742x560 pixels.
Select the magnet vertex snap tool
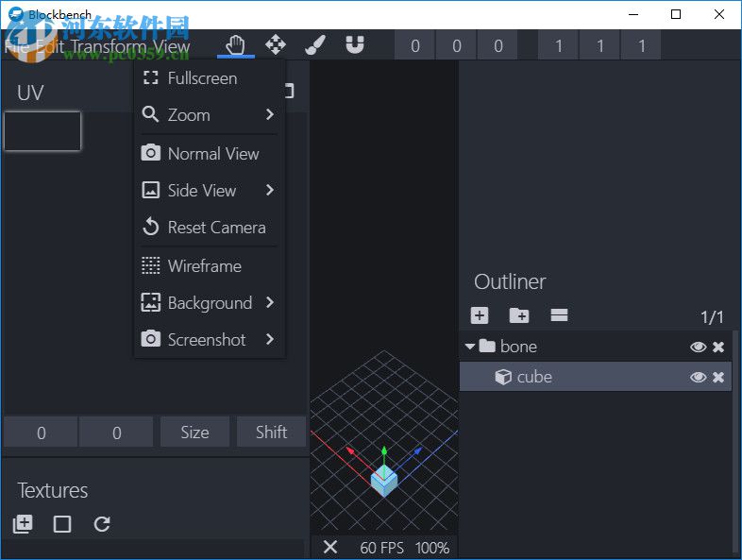click(x=355, y=45)
